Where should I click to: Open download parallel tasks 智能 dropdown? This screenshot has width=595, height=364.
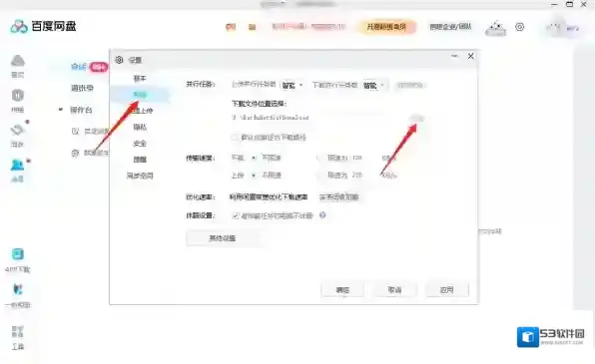click(x=374, y=86)
